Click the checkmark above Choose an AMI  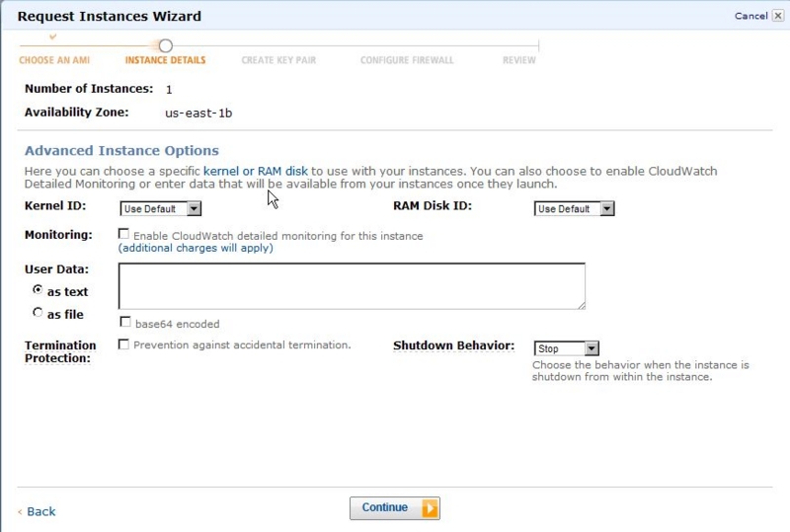click(x=53, y=37)
